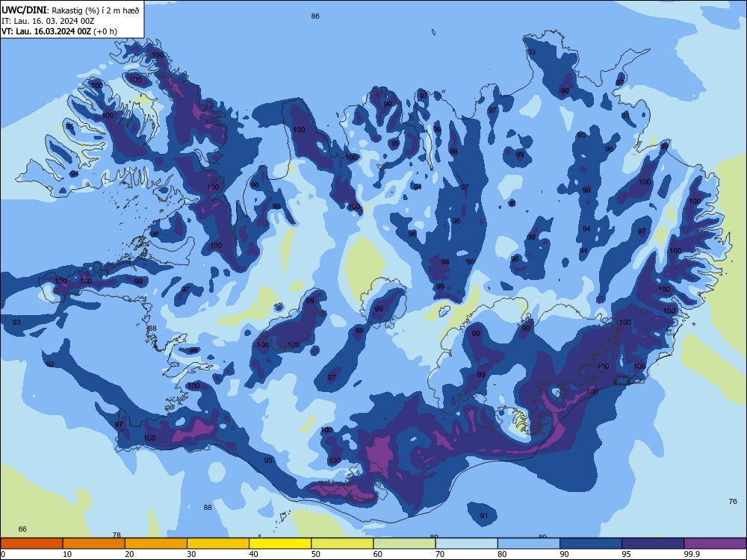
Task: Click the legend tick label '50'
Action: (315, 554)
